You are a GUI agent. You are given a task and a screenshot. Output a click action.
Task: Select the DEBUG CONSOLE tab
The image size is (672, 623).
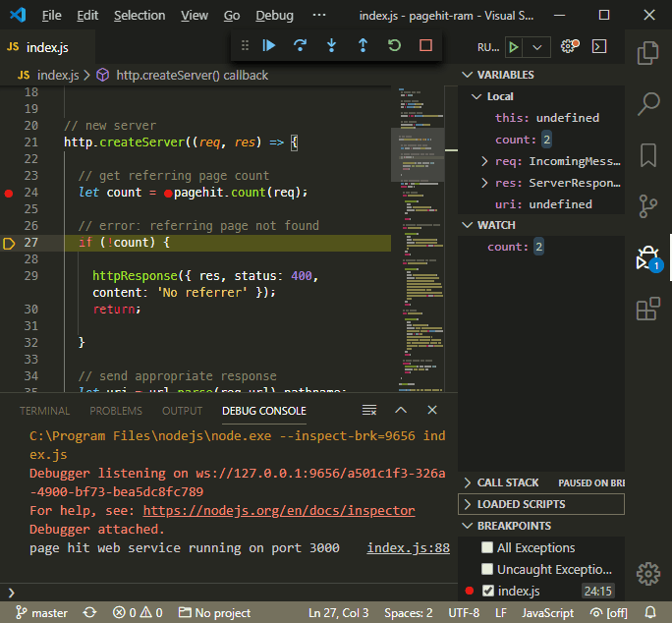(264, 411)
